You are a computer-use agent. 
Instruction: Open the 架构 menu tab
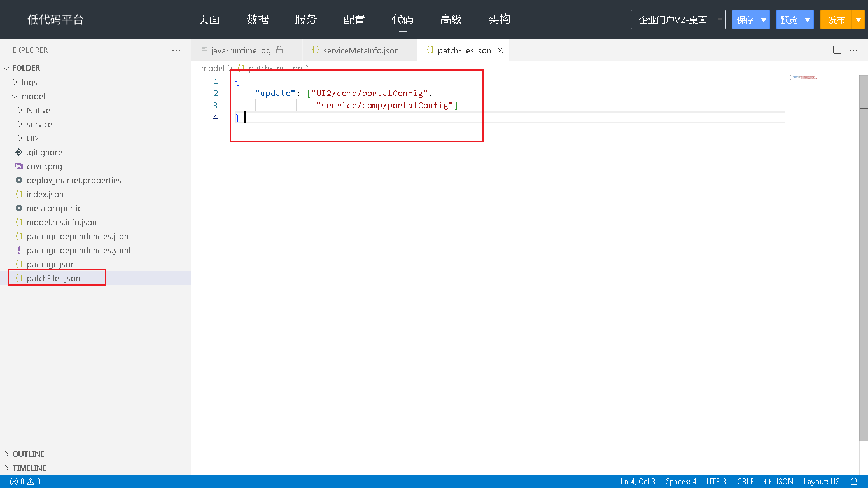(499, 19)
